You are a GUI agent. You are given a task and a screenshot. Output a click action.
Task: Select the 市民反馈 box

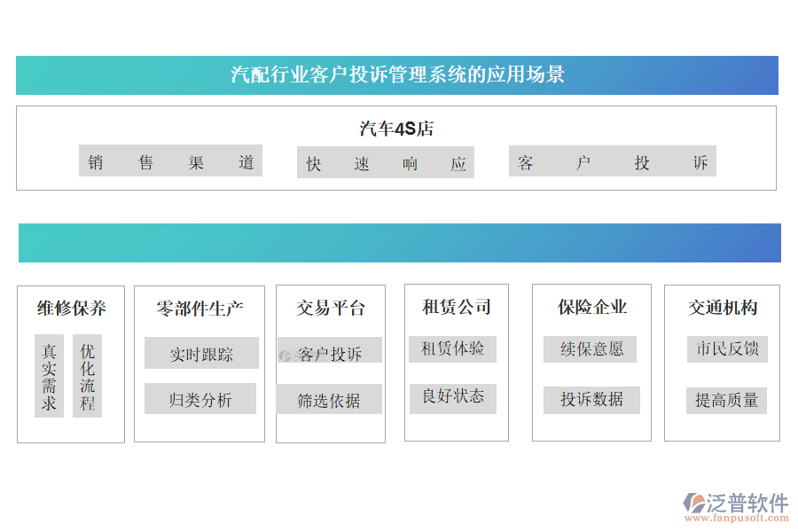[726, 349]
